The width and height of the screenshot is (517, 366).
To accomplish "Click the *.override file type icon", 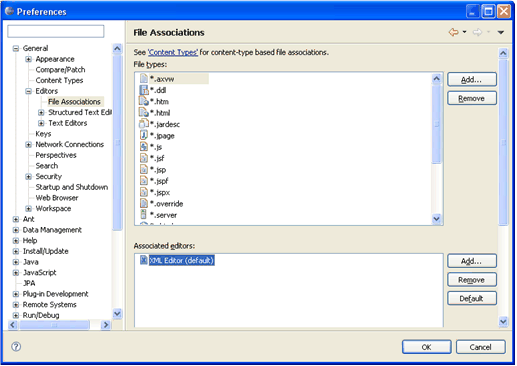I will (x=144, y=203).
